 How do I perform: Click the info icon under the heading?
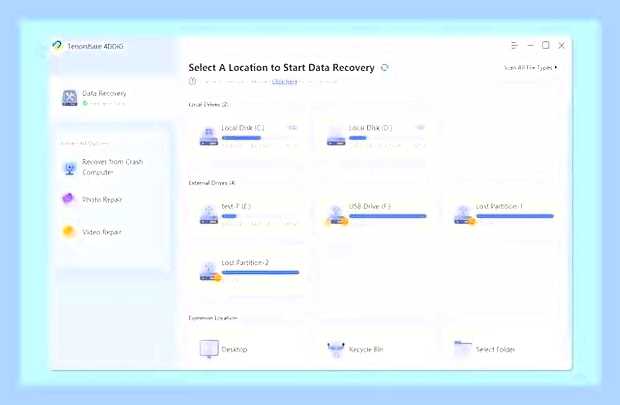tap(192, 81)
